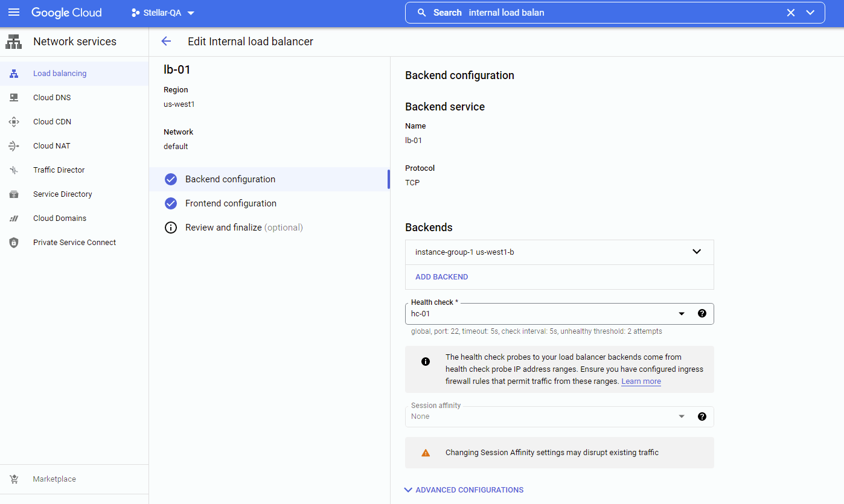The width and height of the screenshot is (844, 504).
Task: Click the Cloud NAT sidebar icon
Action: pyautogui.click(x=14, y=145)
